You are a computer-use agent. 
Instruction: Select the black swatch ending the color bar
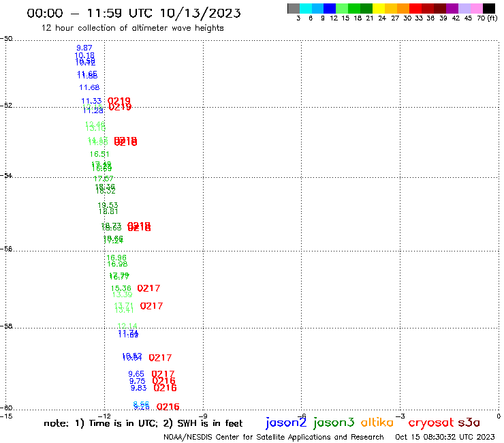pyautogui.click(x=489, y=8)
